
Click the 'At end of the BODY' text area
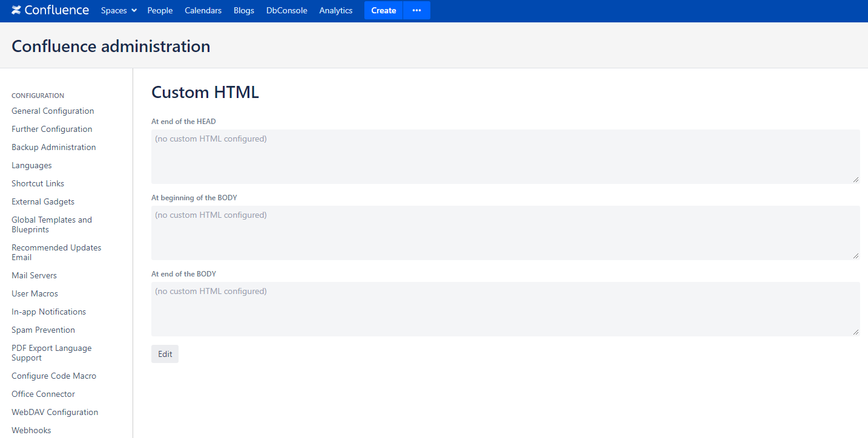[505, 309]
